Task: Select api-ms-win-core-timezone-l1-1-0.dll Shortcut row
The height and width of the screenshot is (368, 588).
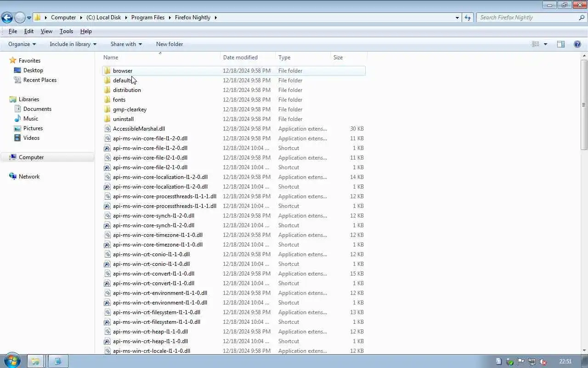Action: [x=233, y=245]
